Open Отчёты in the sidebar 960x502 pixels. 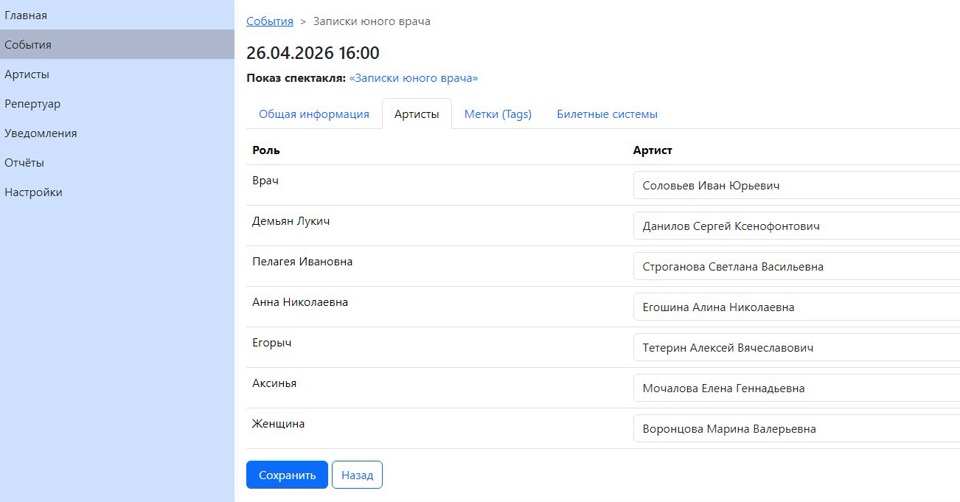click(24, 163)
